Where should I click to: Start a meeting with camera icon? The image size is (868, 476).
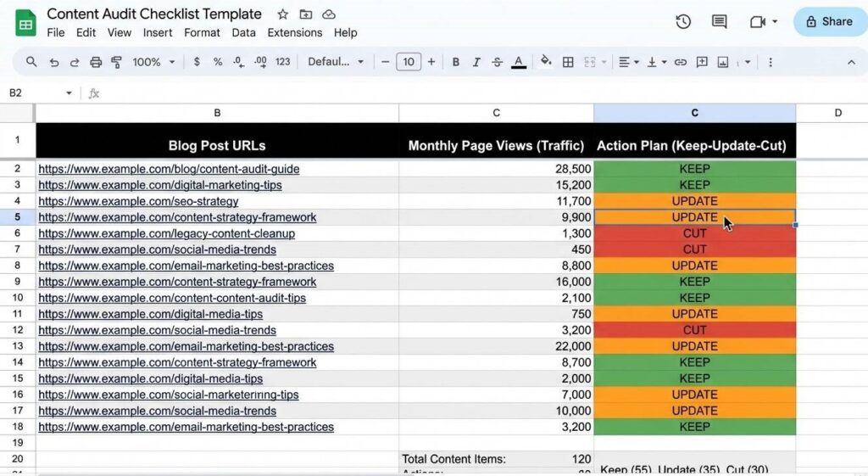(757, 21)
